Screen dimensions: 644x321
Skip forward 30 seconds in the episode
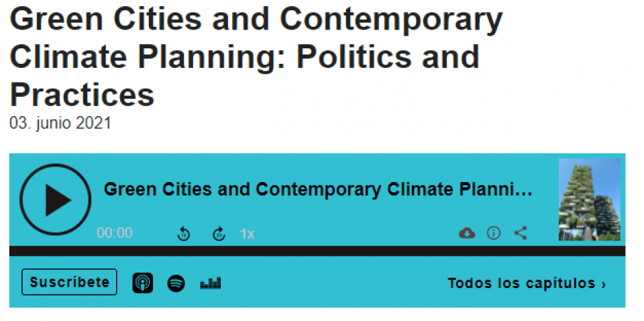pos(219,234)
